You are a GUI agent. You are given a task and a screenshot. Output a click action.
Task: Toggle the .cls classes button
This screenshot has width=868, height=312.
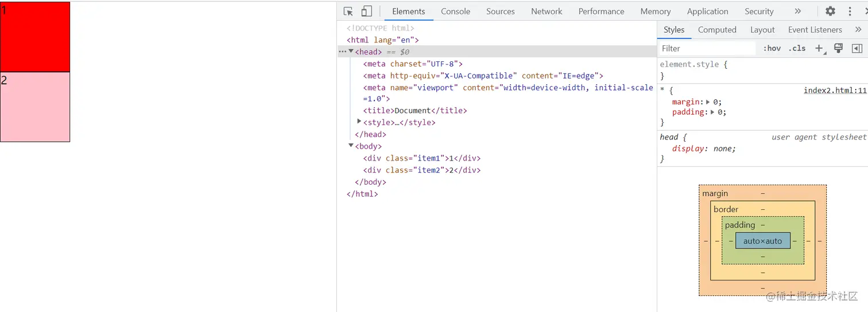coord(797,49)
